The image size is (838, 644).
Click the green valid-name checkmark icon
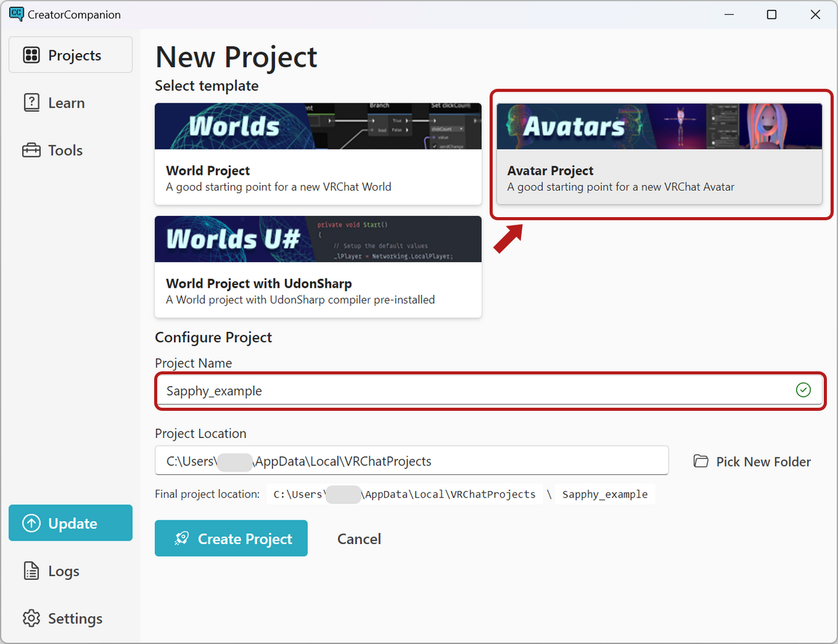[x=804, y=390]
